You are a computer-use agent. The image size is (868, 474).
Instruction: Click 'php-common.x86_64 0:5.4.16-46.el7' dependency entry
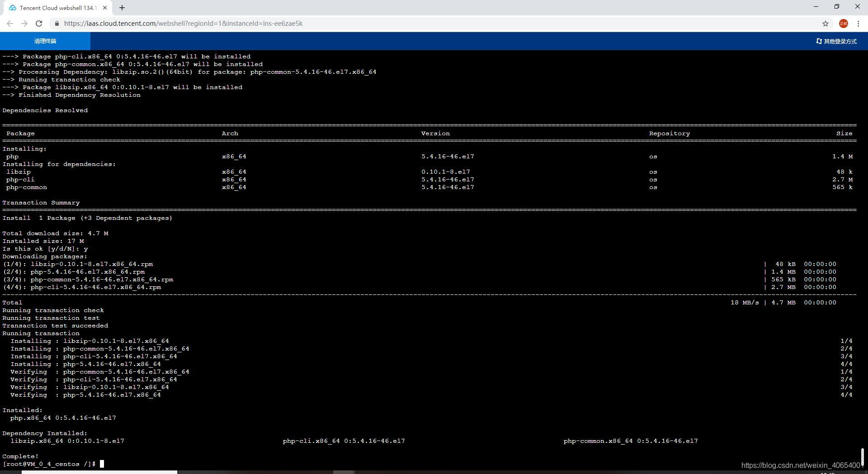point(631,441)
